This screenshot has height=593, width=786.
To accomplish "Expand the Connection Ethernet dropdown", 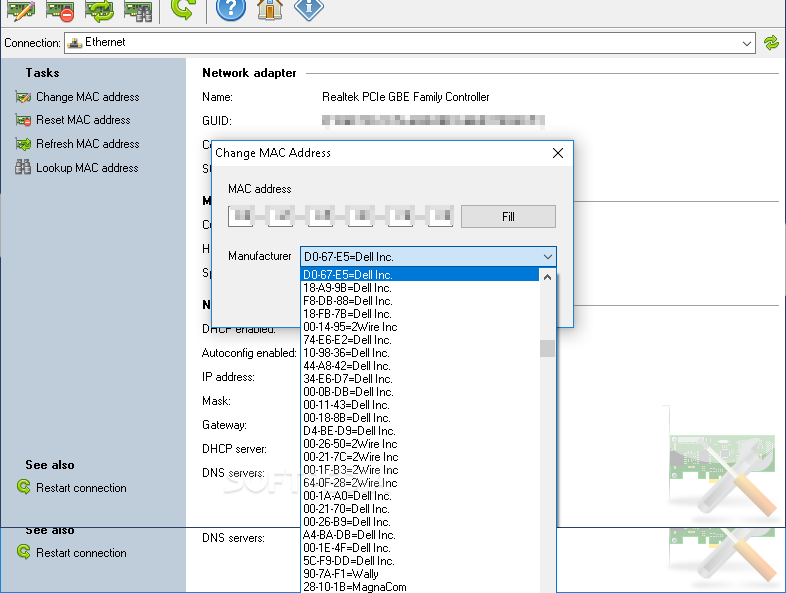I will click(746, 44).
